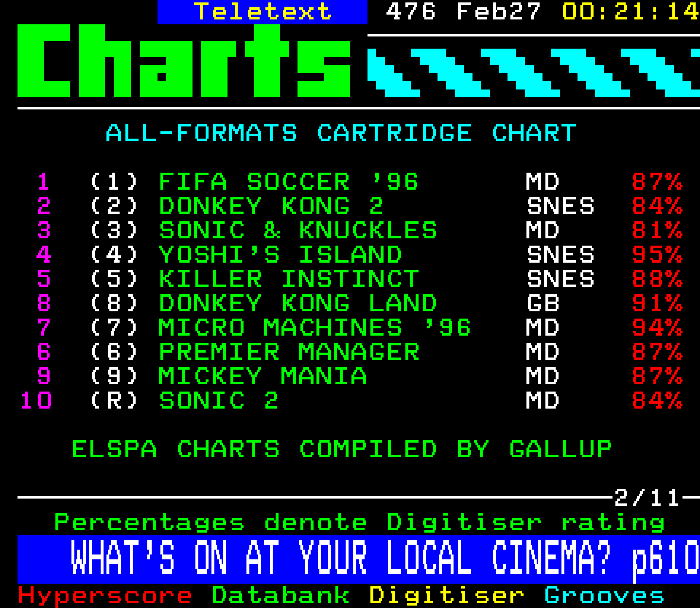Select the Killer Instinct entry
The image size is (700, 608).
click(x=289, y=279)
